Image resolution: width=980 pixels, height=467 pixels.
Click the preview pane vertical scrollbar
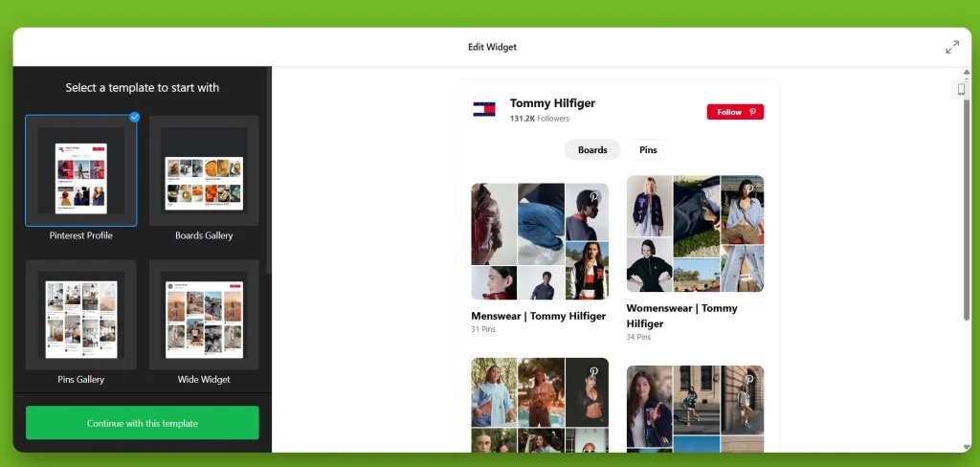(x=968, y=210)
